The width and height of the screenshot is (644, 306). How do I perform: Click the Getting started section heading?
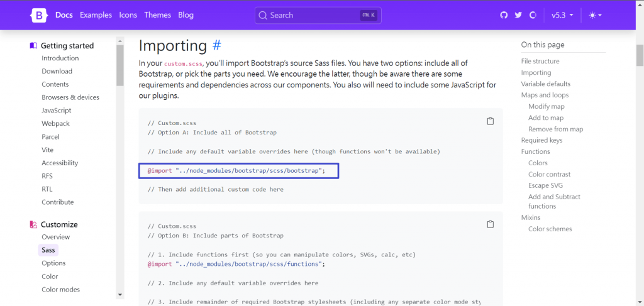[x=67, y=45]
